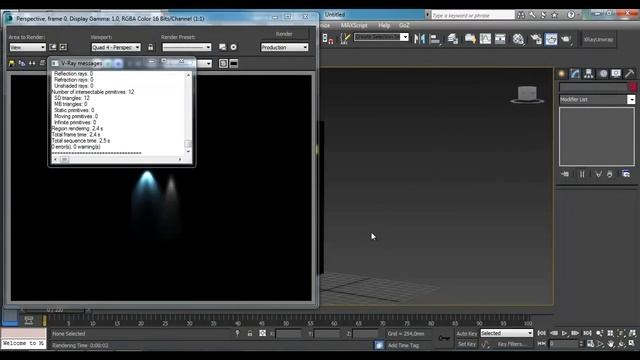
Task: Click Save Image icon in render window
Action: click(11, 63)
